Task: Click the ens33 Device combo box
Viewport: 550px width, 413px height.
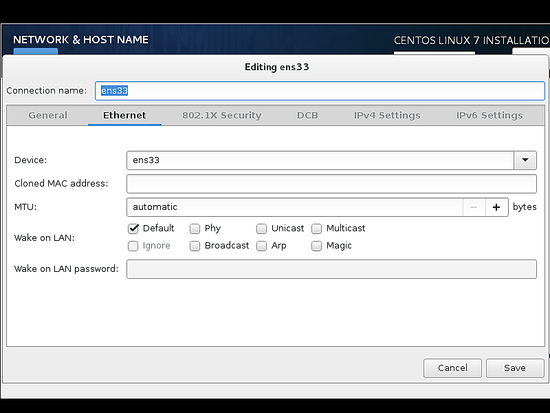Action: (x=320, y=160)
